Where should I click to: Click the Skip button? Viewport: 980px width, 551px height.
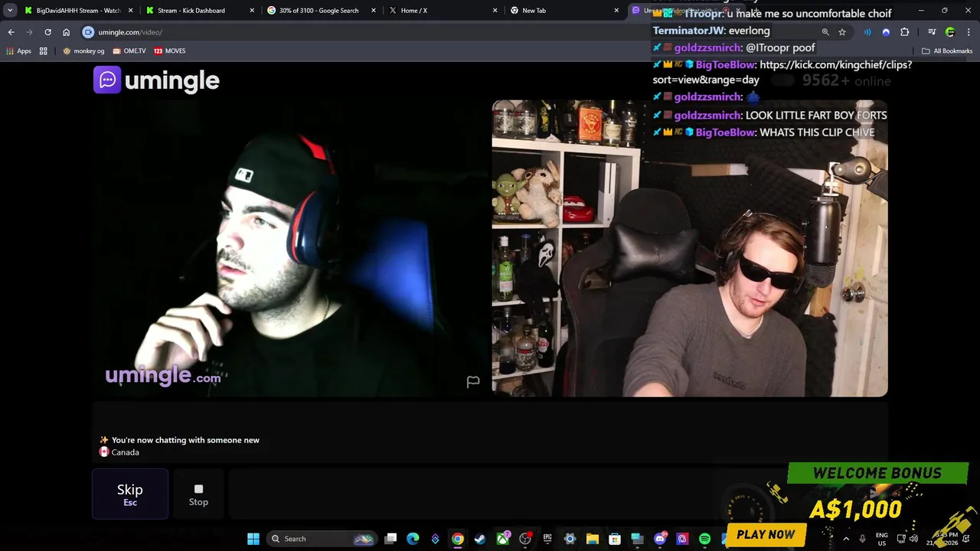click(130, 494)
